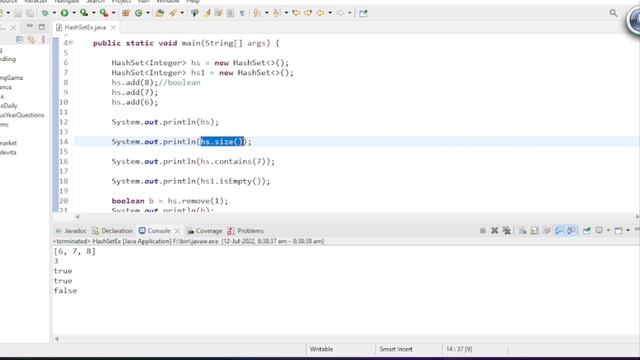Toggle Show Console on Standard Out icon

point(559,231)
